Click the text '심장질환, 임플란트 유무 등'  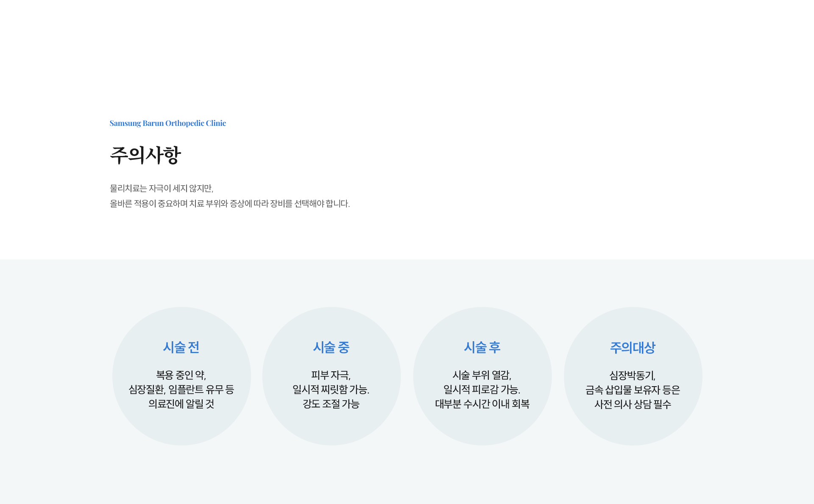181,390
